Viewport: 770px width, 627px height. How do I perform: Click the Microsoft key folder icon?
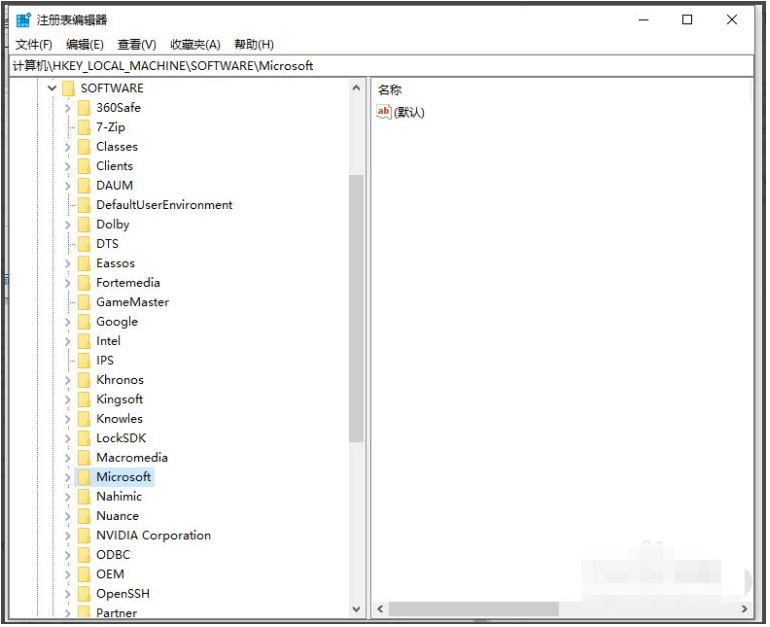tap(84, 477)
